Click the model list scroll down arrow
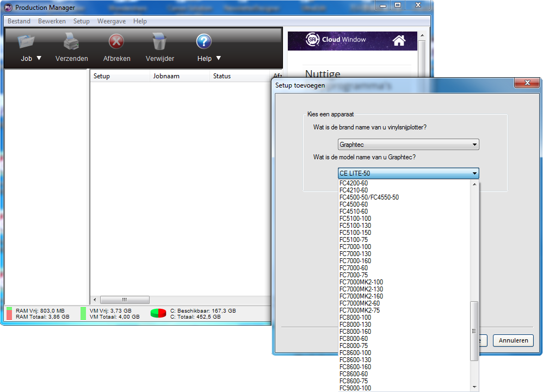The height and width of the screenshot is (392, 543). click(x=474, y=387)
